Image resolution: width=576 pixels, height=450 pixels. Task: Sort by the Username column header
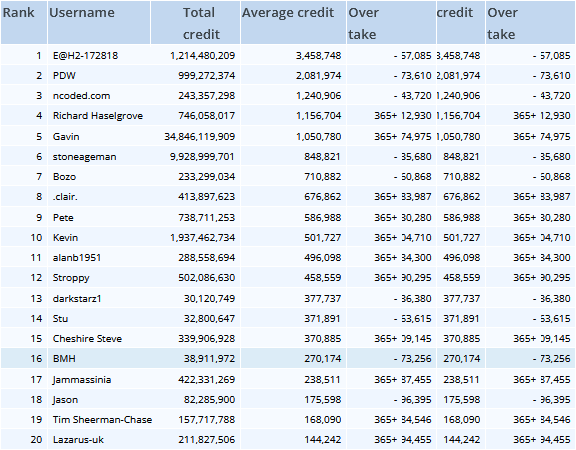(82, 13)
